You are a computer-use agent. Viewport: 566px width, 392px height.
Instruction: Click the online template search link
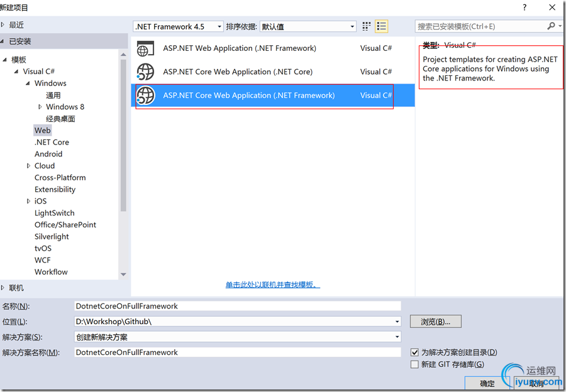pyautogui.click(x=272, y=285)
